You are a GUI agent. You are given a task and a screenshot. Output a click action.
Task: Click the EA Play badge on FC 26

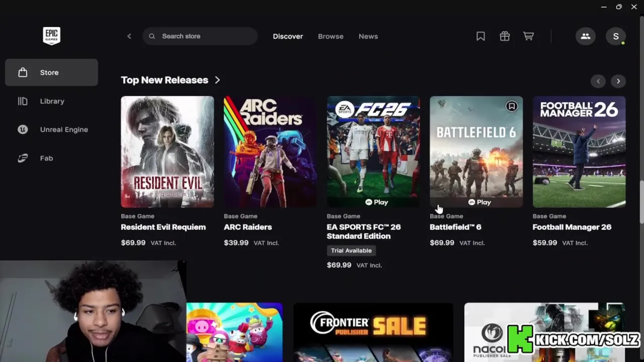377,202
